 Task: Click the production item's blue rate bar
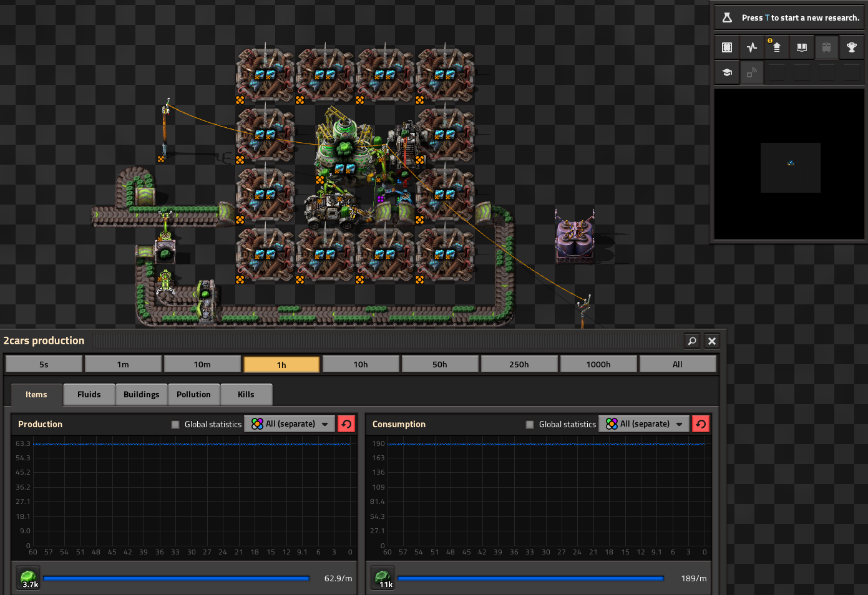coord(176,579)
